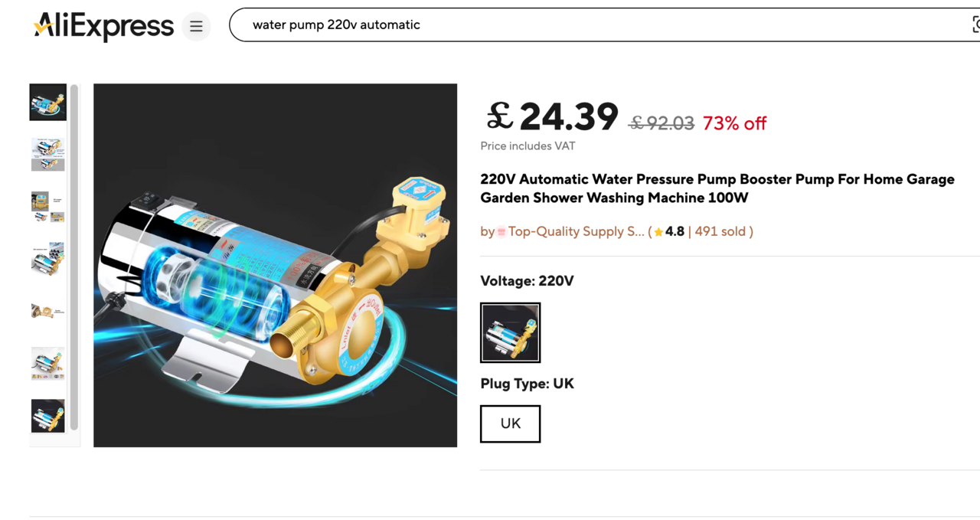The width and height of the screenshot is (980, 520).
Task: Open the Top-Quality Supply store link
Action: [x=576, y=231]
